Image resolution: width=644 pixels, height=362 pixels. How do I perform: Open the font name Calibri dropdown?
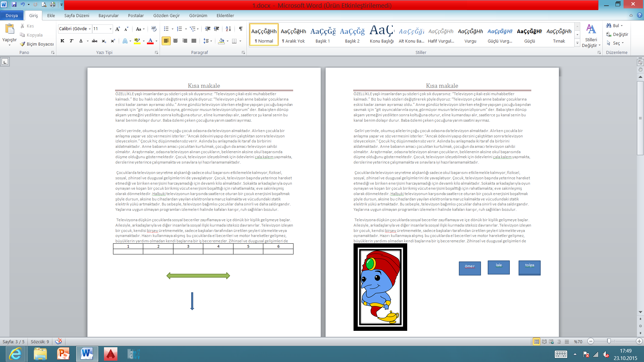tap(90, 29)
